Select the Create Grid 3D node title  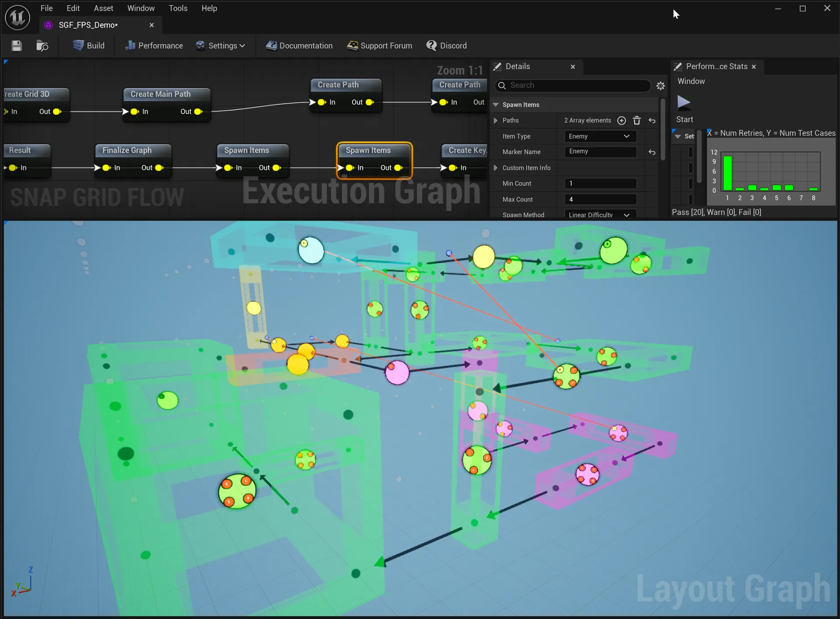[x=27, y=94]
